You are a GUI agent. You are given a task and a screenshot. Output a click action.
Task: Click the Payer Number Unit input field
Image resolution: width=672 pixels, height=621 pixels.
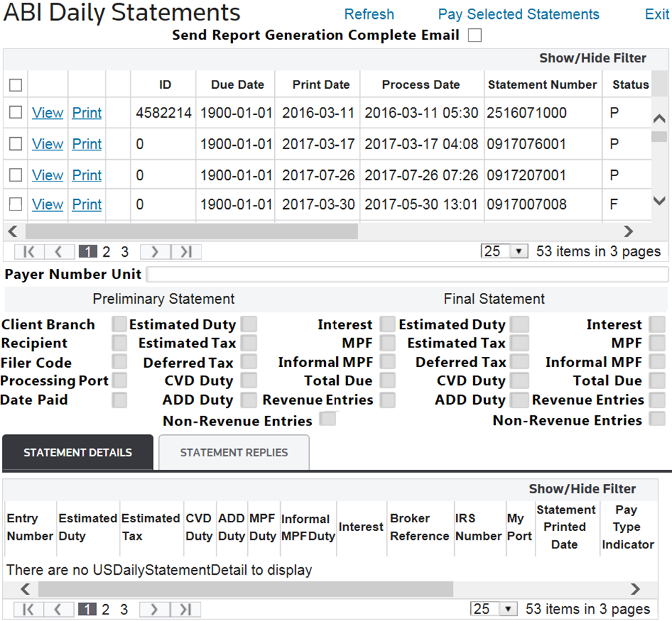pyautogui.click(x=407, y=274)
